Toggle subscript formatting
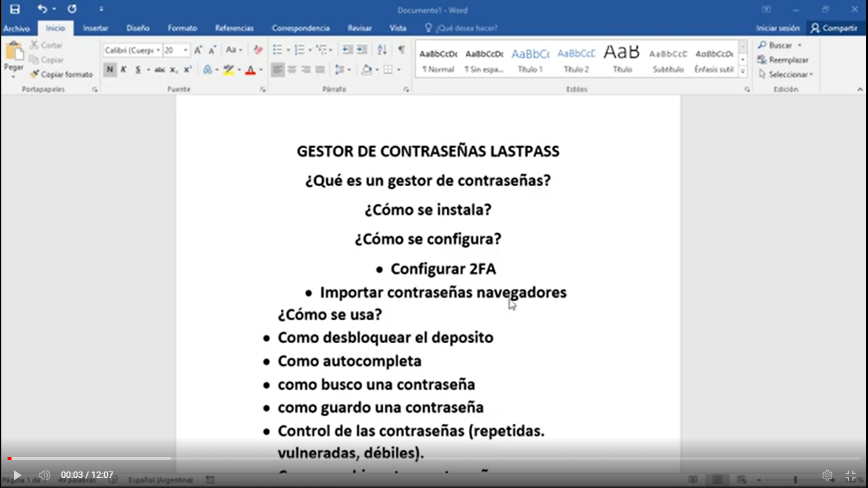This screenshot has width=868, height=488. (x=173, y=70)
